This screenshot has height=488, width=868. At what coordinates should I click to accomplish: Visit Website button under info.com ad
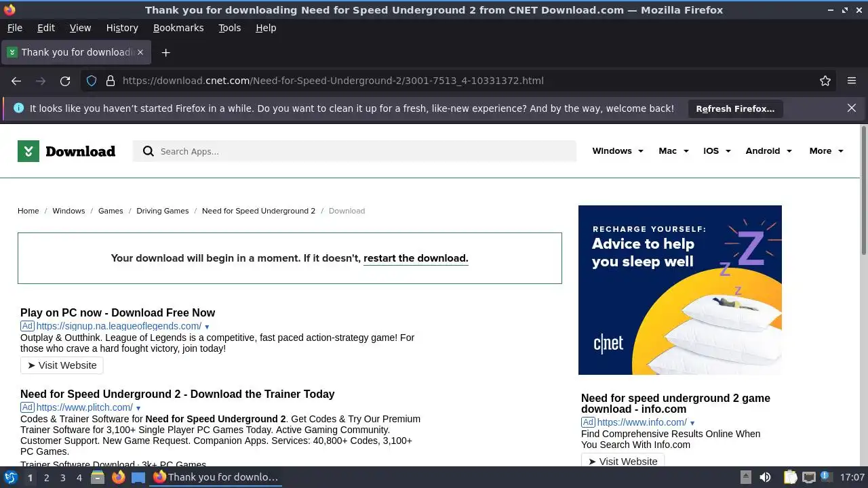[x=623, y=461]
